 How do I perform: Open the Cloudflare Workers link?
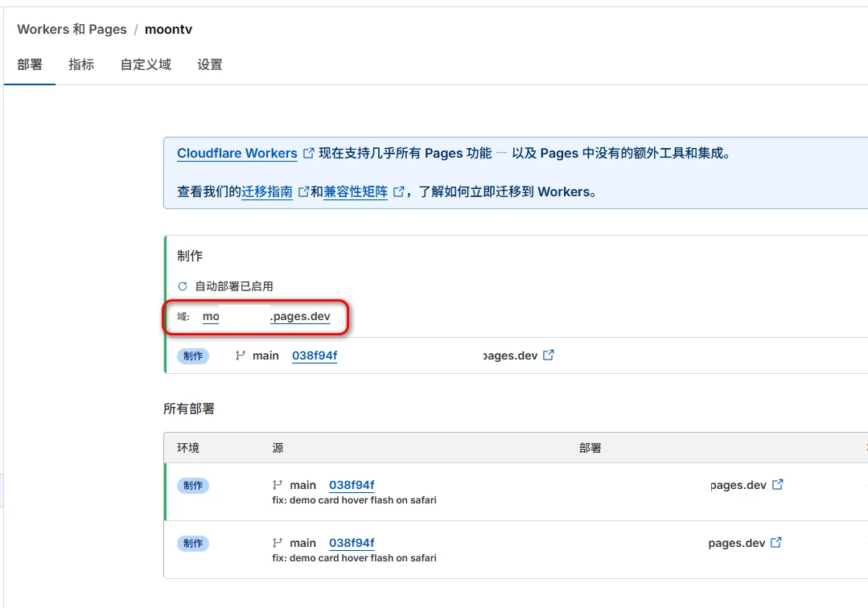click(237, 153)
